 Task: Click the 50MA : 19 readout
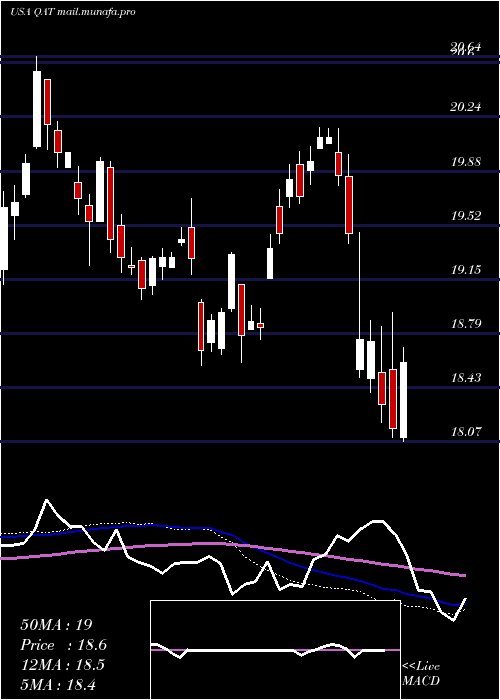[x=56, y=625]
